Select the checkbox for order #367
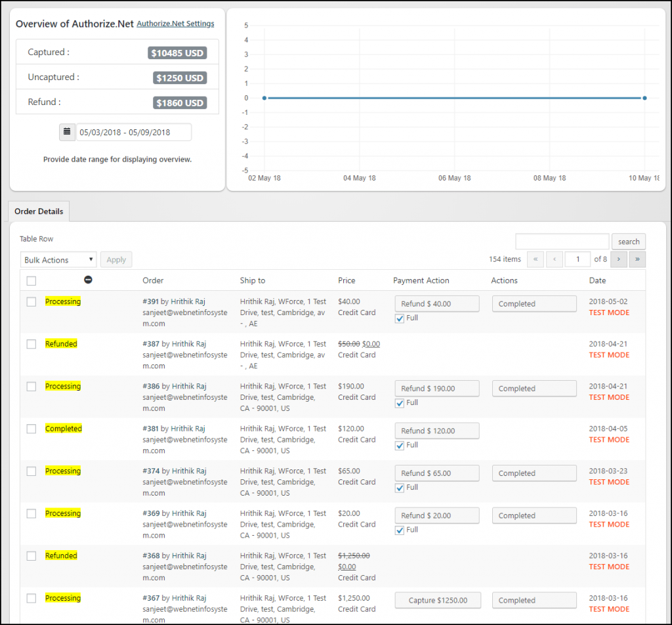This screenshot has width=672, height=625. (x=31, y=599)
